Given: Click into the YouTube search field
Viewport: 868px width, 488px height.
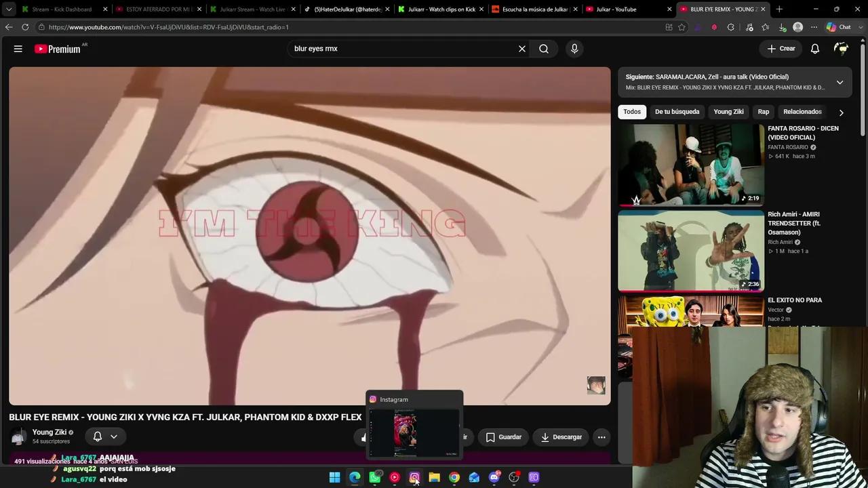Looking at the screenshot, I should pos(401,49).
